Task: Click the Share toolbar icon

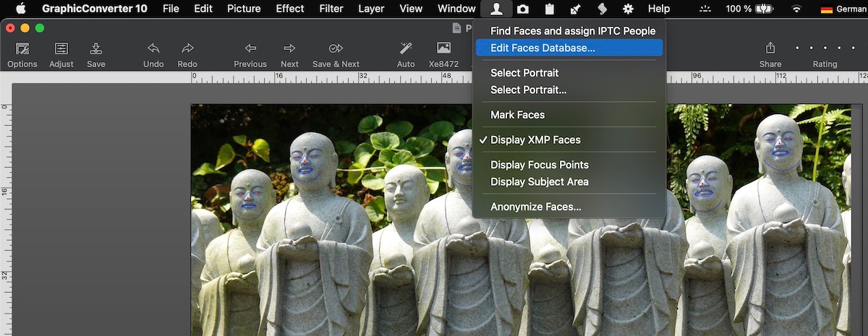Action: tap(770, 49)
